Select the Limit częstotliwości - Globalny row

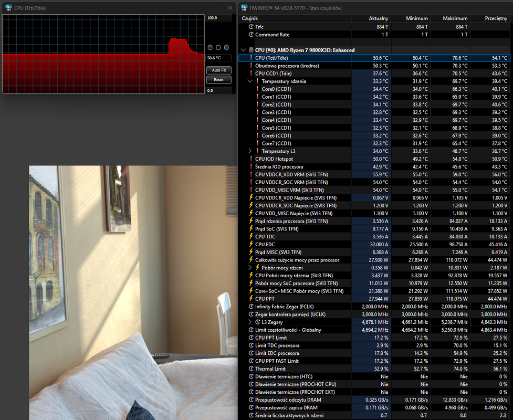(x=374, y=330)
